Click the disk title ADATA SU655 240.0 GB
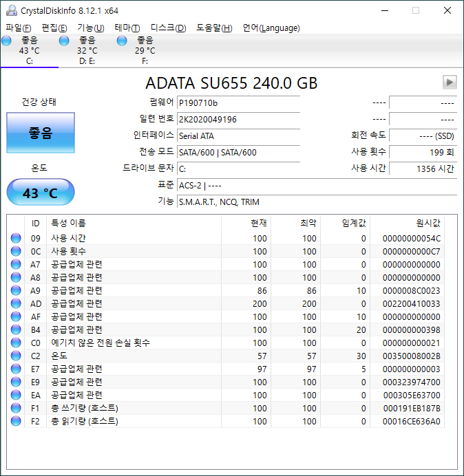The width and height of the screenshot is (464, 476). (231, 83)
